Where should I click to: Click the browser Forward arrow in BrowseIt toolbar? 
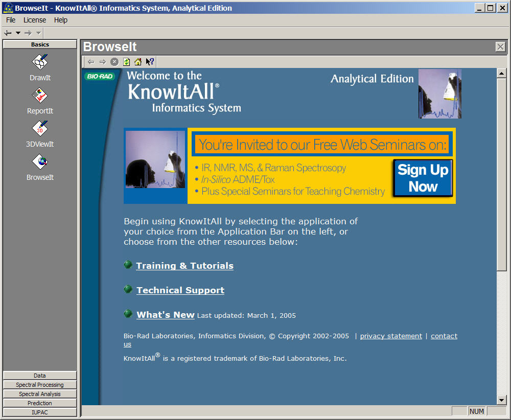pyautogui.click(x=103, y=62)
